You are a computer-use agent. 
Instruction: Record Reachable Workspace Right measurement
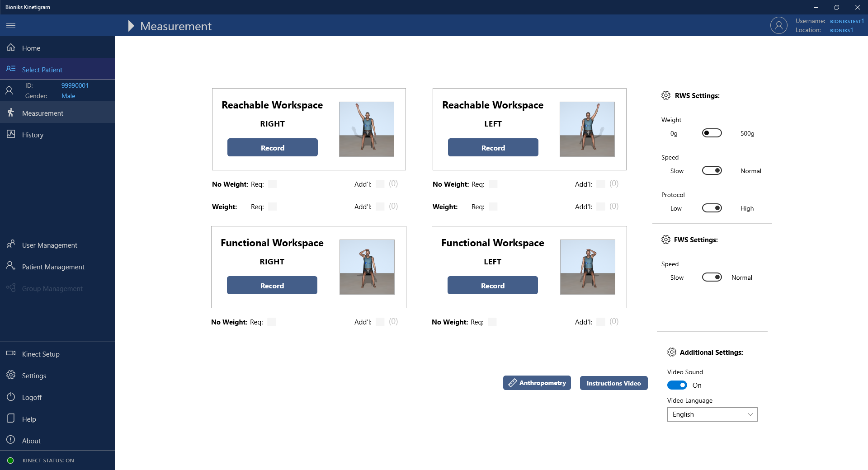(x=272, y=148)
